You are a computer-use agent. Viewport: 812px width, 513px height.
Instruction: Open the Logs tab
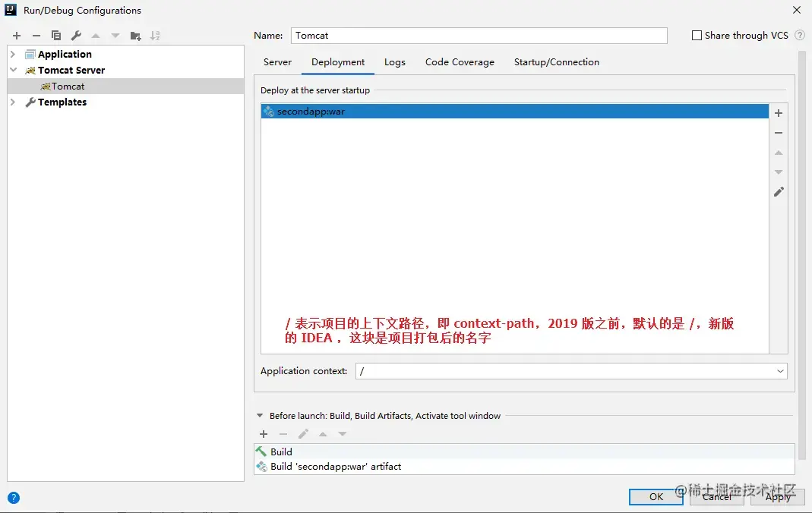click(395, 62)
